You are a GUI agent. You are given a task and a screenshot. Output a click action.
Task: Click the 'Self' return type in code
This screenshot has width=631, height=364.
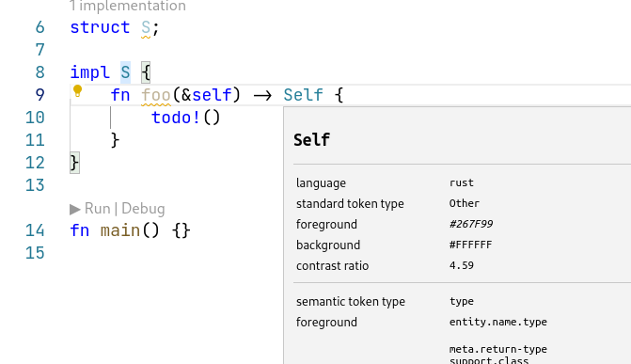tap(303, 95)
